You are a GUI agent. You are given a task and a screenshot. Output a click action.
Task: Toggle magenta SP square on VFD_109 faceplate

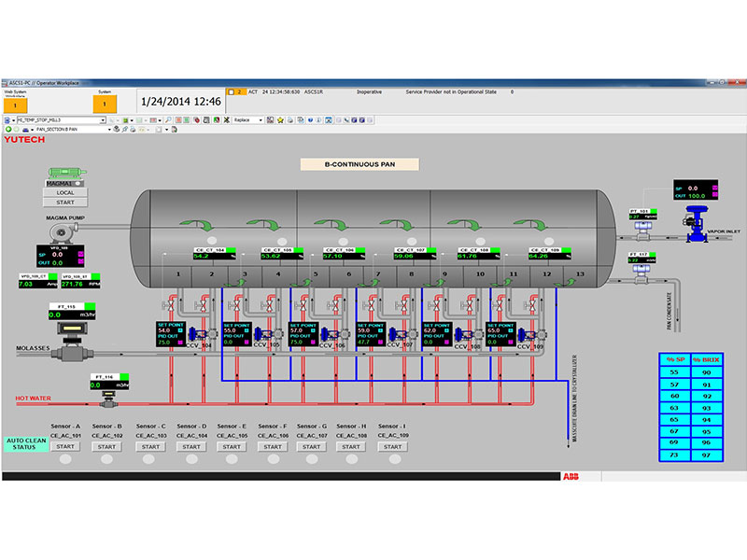[80, 254]
